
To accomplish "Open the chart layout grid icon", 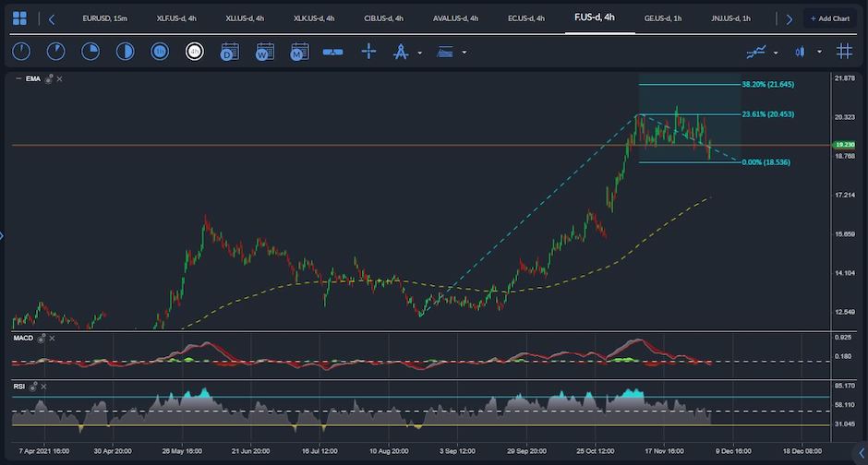I will point(19,18).
